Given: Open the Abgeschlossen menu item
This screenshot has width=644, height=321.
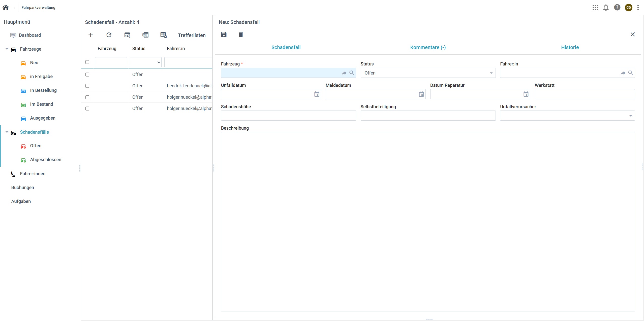Looking at the screenshot, I should click(x=45, y=160).
